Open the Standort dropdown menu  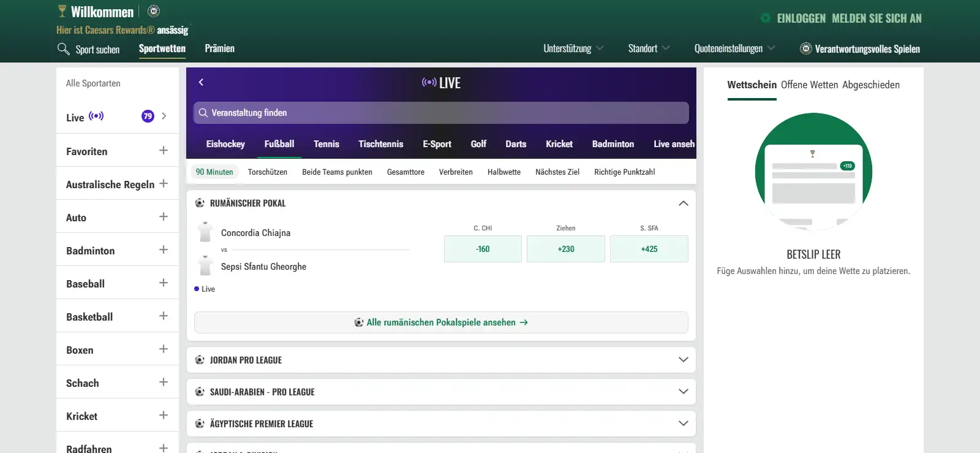[649, 48]
